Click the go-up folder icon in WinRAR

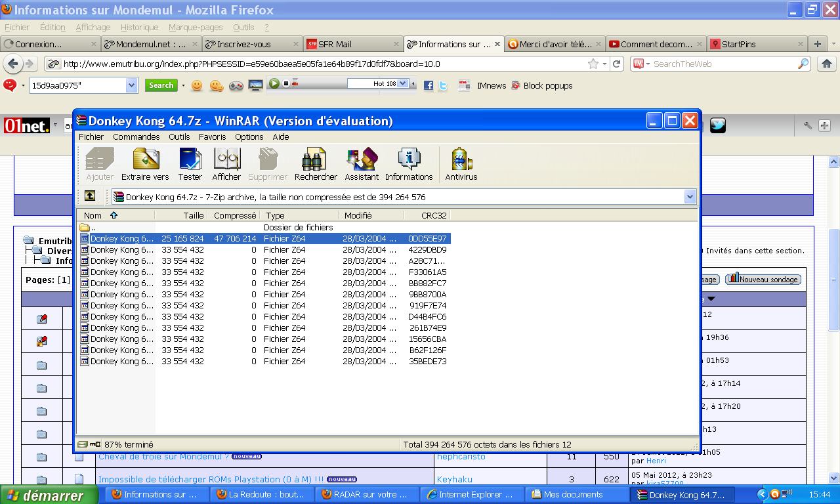click(x=90, y=196)
